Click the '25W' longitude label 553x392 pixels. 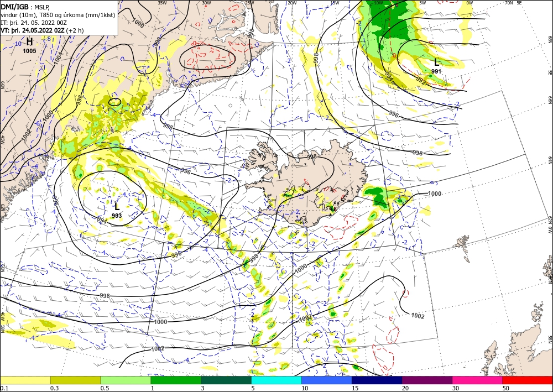(x=249, y=3)
